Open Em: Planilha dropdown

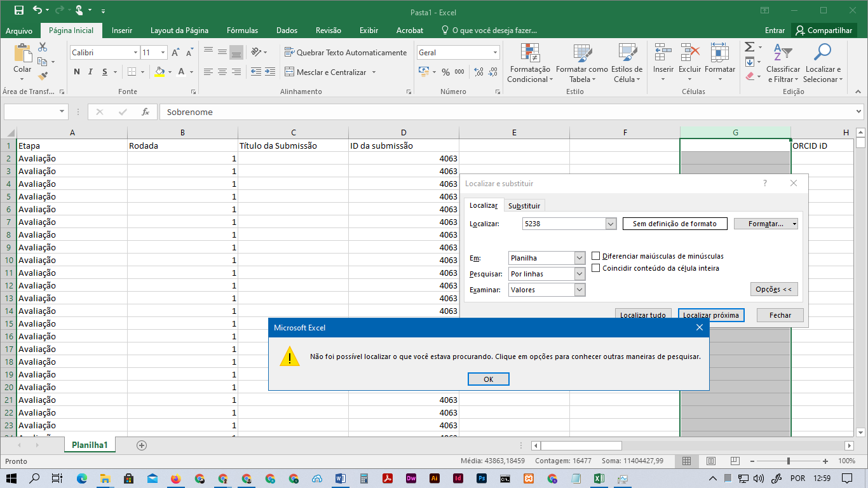(x=580, y=258)
